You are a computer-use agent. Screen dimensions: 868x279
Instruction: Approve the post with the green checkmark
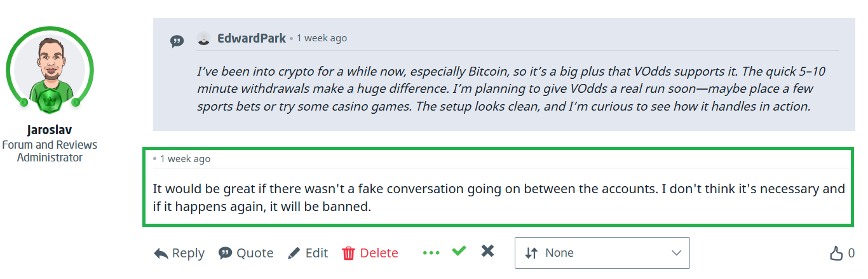(459, 251)
